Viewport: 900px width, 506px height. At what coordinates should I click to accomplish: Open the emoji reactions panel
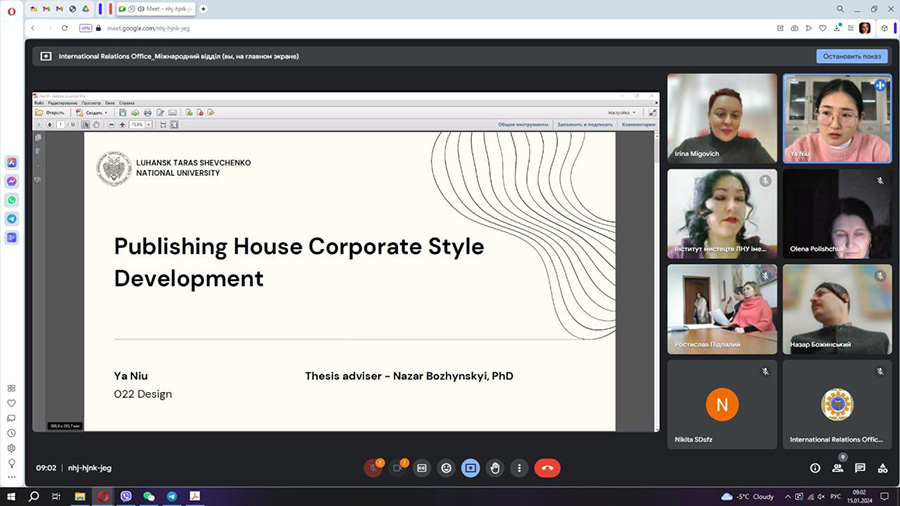(x=446, y=467)
